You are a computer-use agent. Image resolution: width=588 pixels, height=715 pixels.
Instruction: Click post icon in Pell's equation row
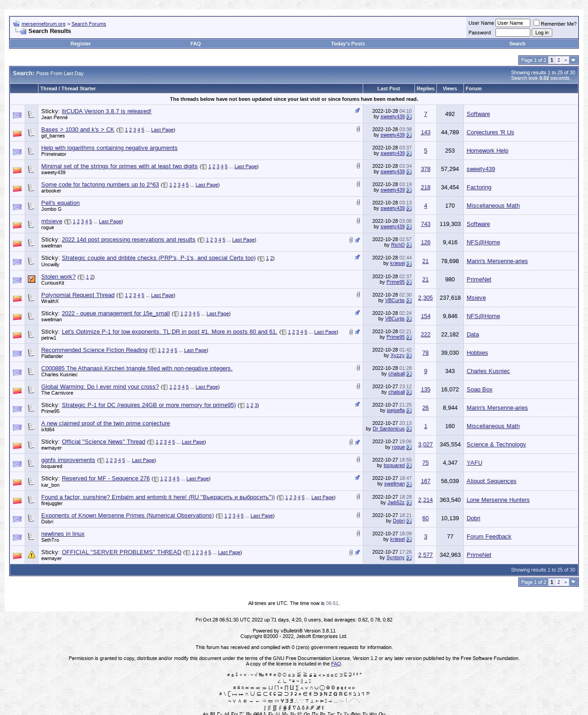pyautogui.click(x=32, y=206)
